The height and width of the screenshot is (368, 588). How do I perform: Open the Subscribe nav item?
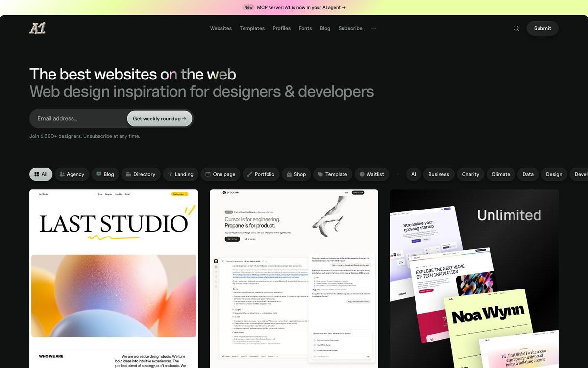coord(350,28)
